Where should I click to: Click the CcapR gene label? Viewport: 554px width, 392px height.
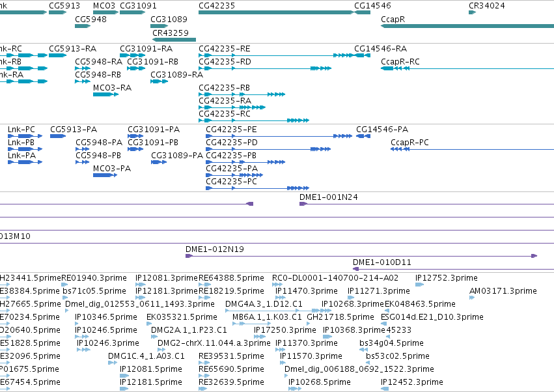[393, 19]
